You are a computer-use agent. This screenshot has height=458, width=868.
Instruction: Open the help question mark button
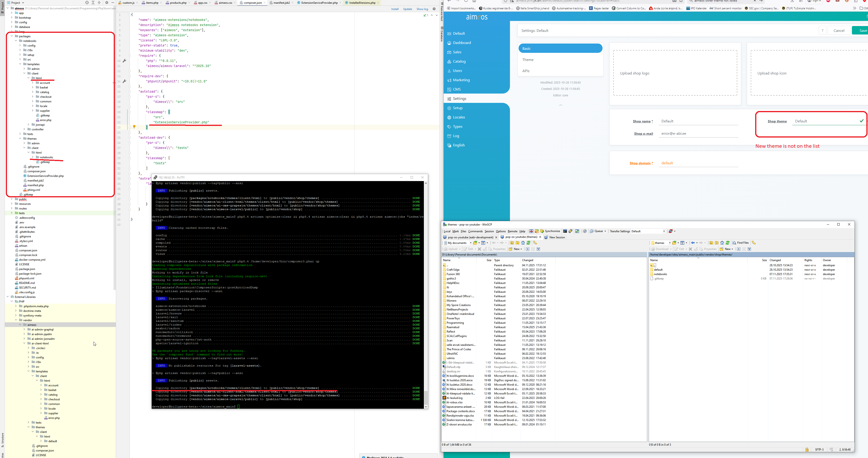pyautogui.click(x=822, y=31)
